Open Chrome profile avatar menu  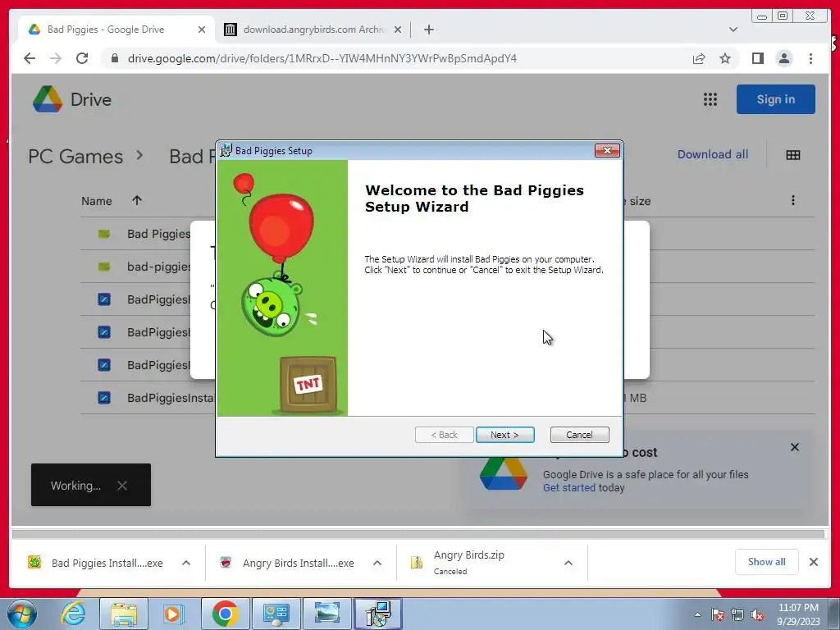(784, 58)
